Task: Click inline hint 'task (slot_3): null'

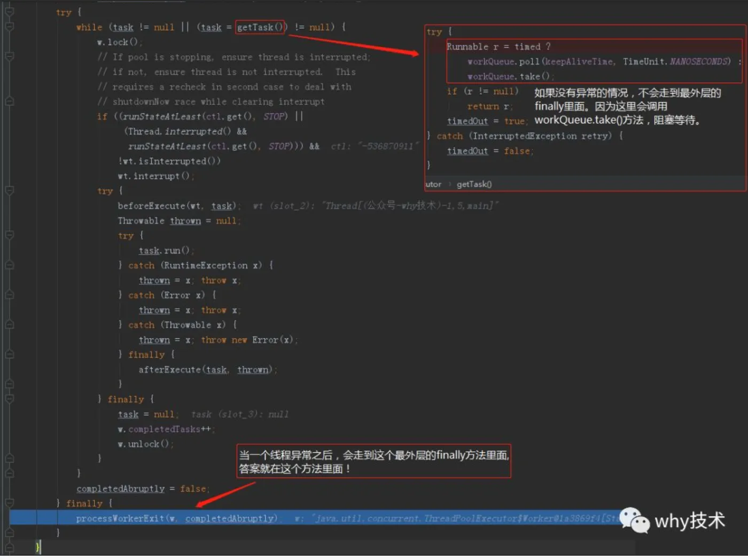Action: [x=240, y=414]
